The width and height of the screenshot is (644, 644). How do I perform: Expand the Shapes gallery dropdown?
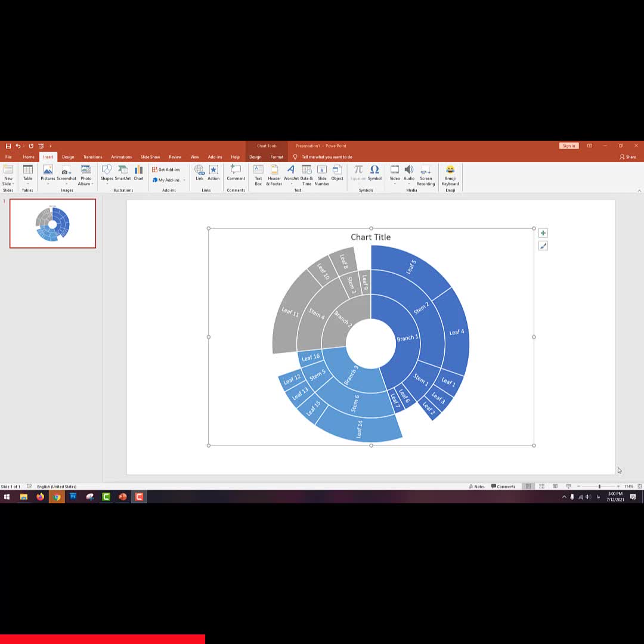[107, 183]
